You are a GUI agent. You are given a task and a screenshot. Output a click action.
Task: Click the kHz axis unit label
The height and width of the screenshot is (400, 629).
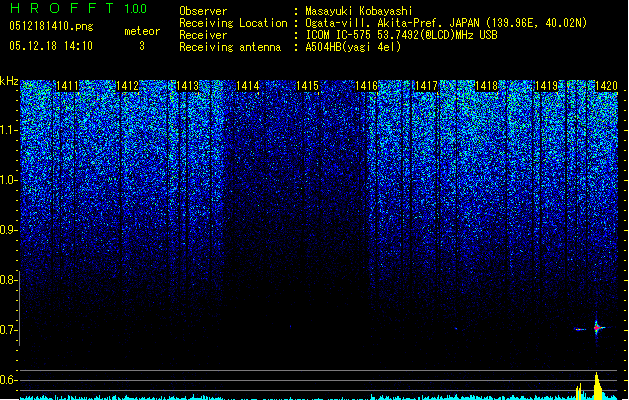tap(9, 81)
